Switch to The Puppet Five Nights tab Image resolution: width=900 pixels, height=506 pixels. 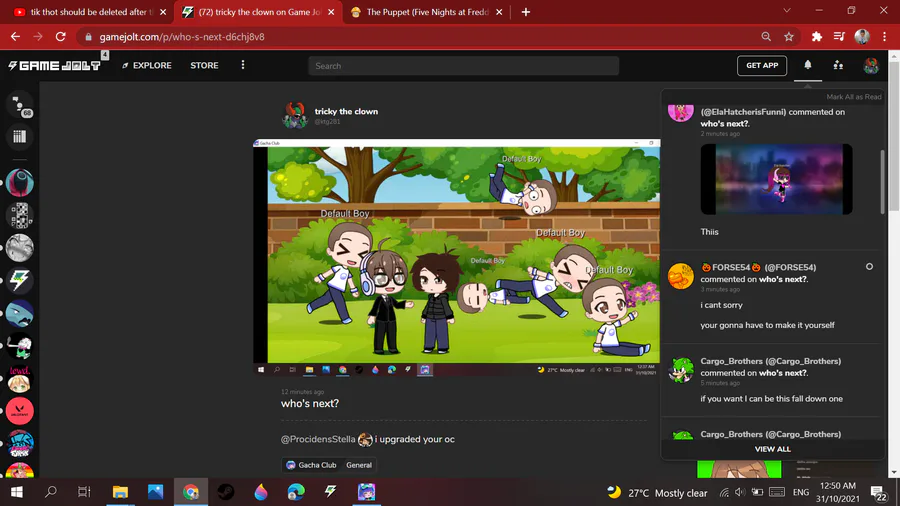428,12
